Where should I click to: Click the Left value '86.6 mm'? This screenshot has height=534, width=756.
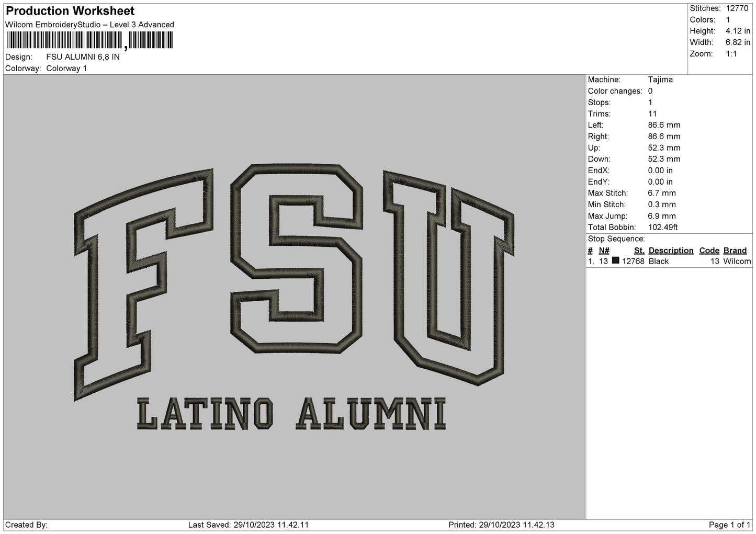point(664,125)
